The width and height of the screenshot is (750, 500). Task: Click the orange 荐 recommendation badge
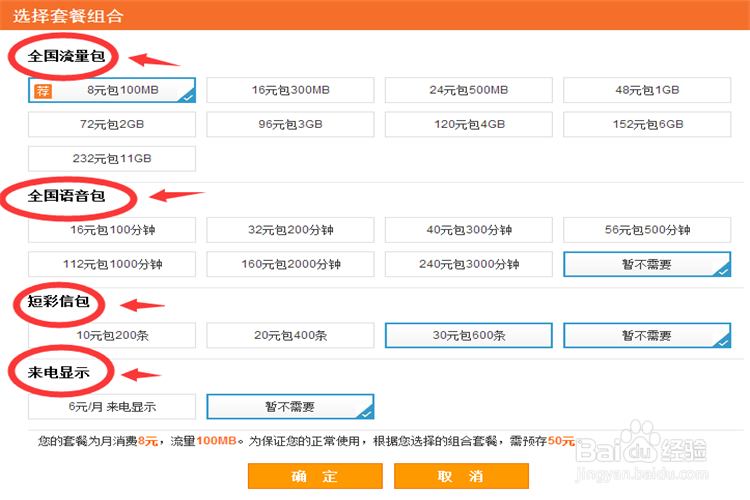click(x=43, y=90)
